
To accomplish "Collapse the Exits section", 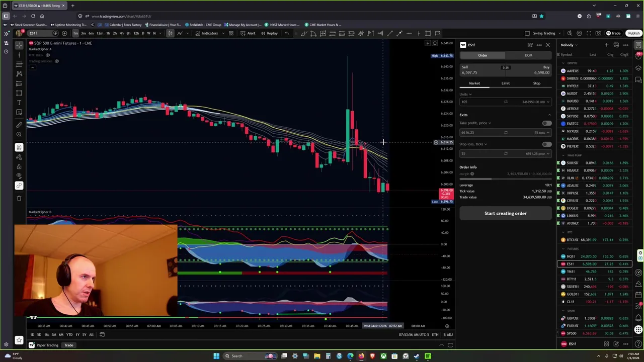I will point(549,115).
